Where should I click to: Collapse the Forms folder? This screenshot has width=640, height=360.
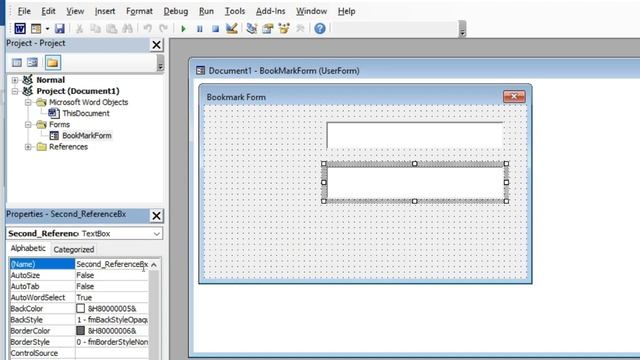point(28,124)
